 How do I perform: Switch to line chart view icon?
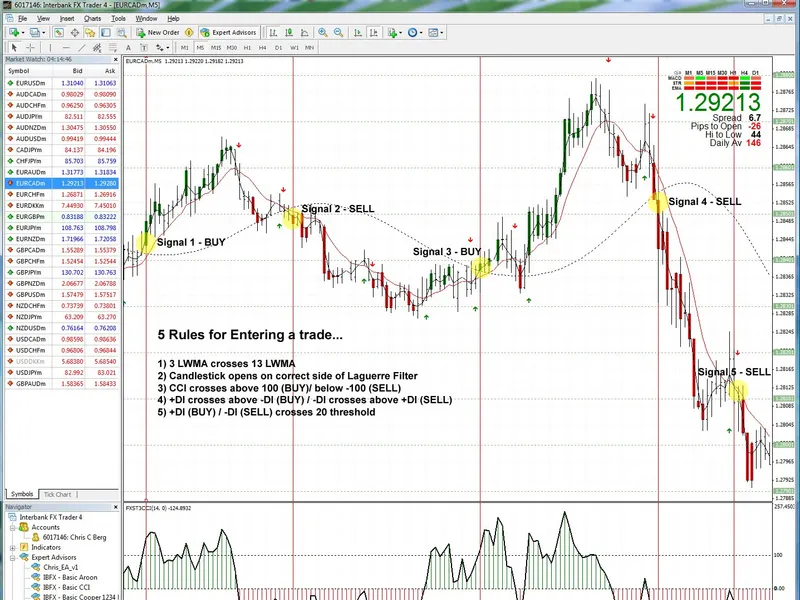305,33
